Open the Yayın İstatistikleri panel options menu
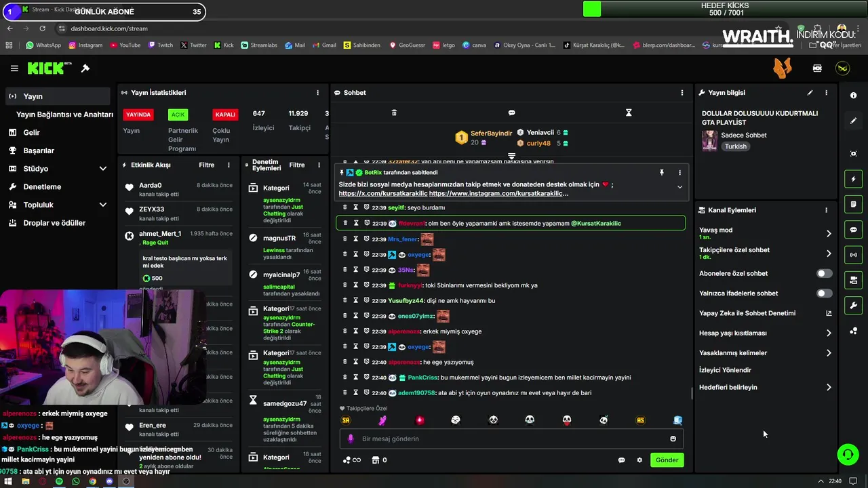This screenshot has height=488, width=868. (317, 93)
